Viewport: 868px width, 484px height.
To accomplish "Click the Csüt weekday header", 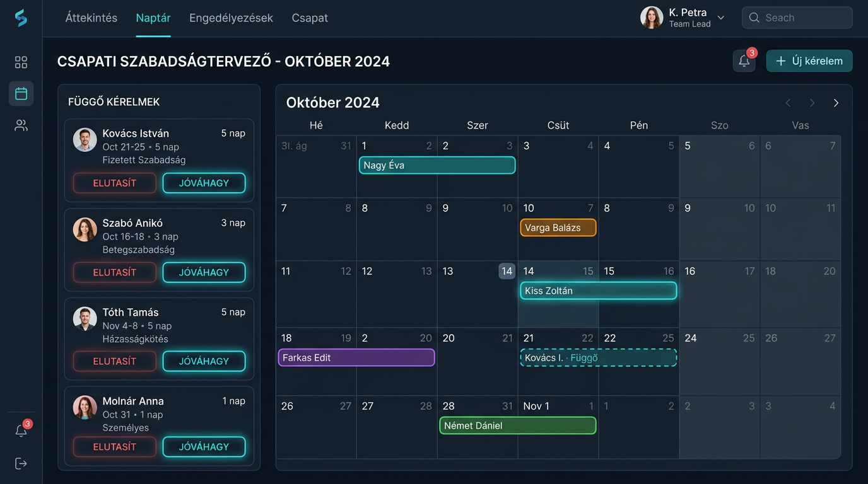I will 558,125.
